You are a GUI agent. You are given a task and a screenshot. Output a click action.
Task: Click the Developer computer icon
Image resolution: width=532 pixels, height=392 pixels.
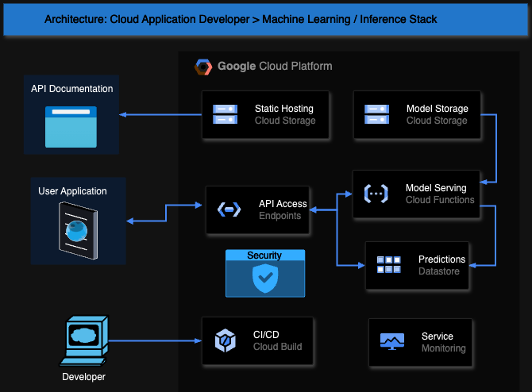(84, 340)
